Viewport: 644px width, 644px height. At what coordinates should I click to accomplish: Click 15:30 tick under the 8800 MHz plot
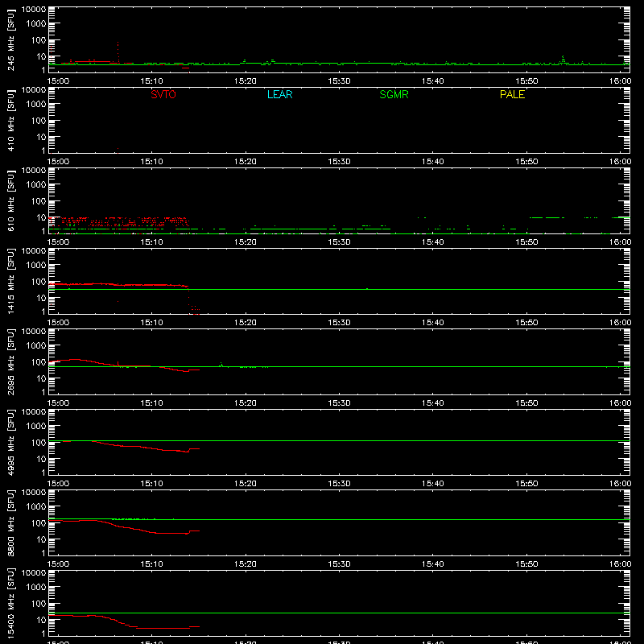pyautogui.click(x=339, y=564)
